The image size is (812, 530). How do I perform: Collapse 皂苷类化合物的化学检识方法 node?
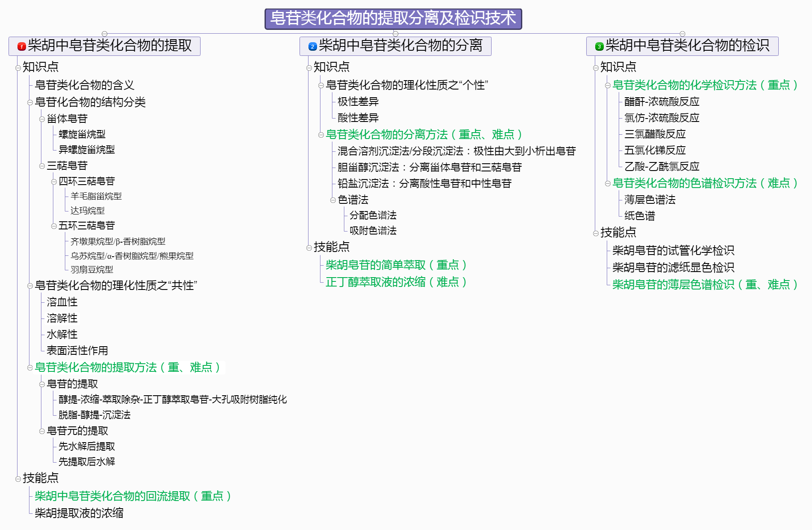coord(608,86)
